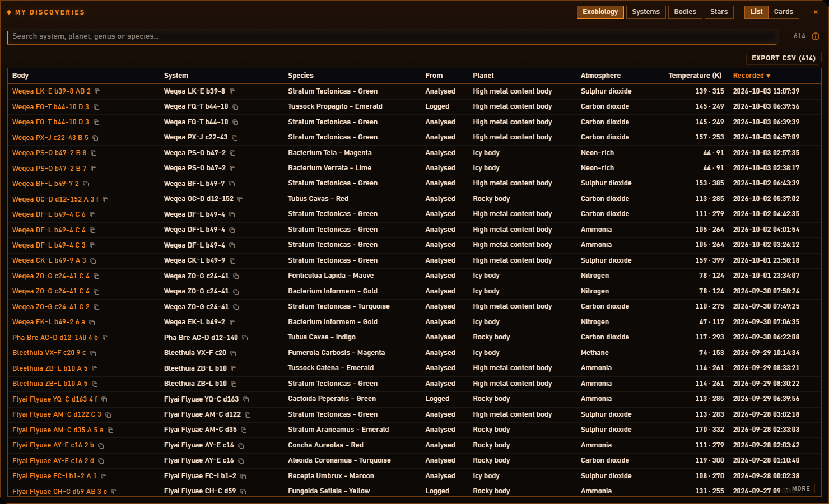Copy system name Pha Bre AC-D d12-140
Image resolution: width=829 pixels, height=504 pixels.
(x=245, y=338)
